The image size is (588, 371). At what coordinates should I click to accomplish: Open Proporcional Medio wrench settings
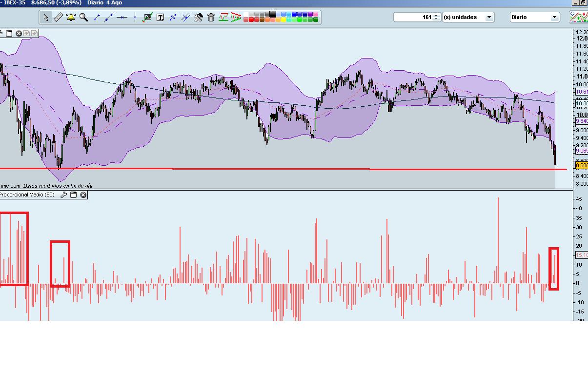click(x=63, y=195)
